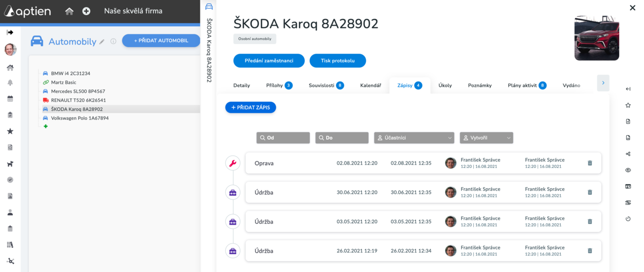The height and width of the screenshot is (272, 644).
Task: Switch to the Detaily tab
Action: [x=241, y=85]
